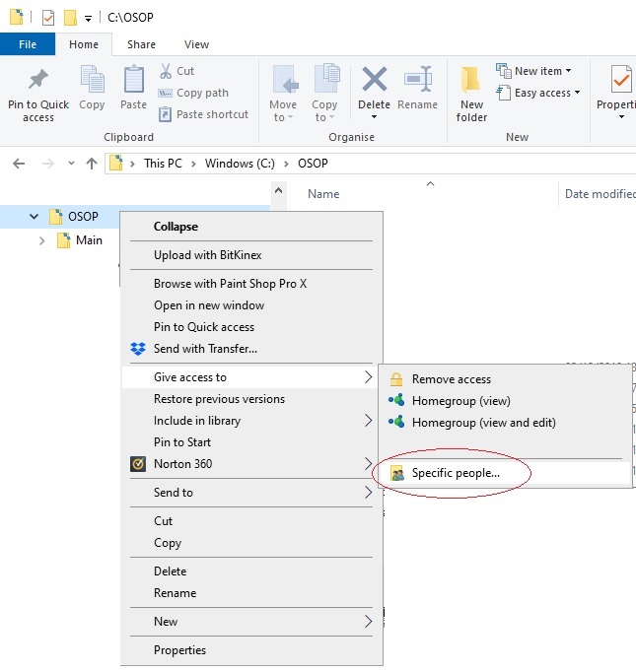Click the Properties checkmark icon in ribbon
The height and width of the screenshot is (672, 636).
tap(621, 79)
